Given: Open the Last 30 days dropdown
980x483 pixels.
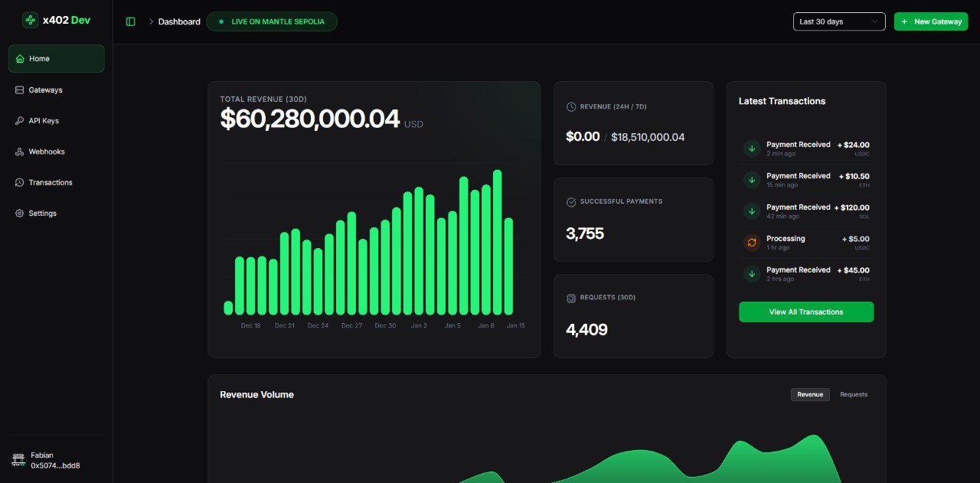Looking at the screenshot, I should [838, 21].
